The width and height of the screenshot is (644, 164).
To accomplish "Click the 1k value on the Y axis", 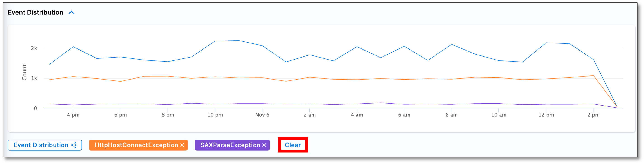I will (x=34, y=78).
